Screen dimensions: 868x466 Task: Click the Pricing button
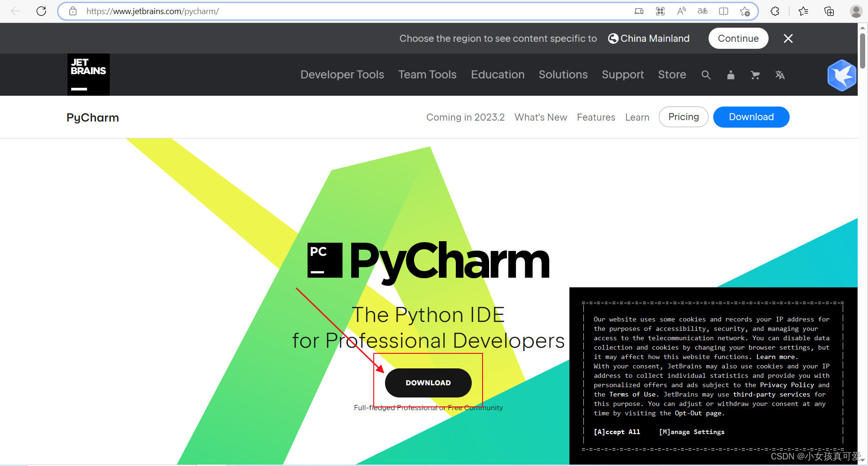click(683, 117)
